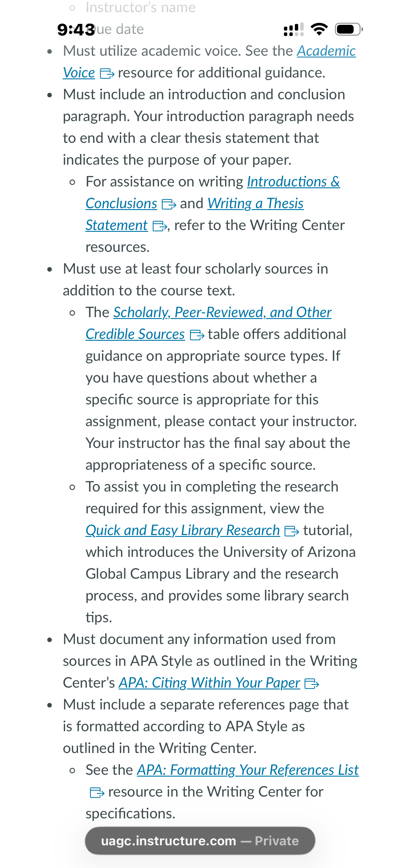Tap external link icon after Thesis Statement
This screenshot has height=868, width=400.
pyautogui.click(x=160, y=226)
